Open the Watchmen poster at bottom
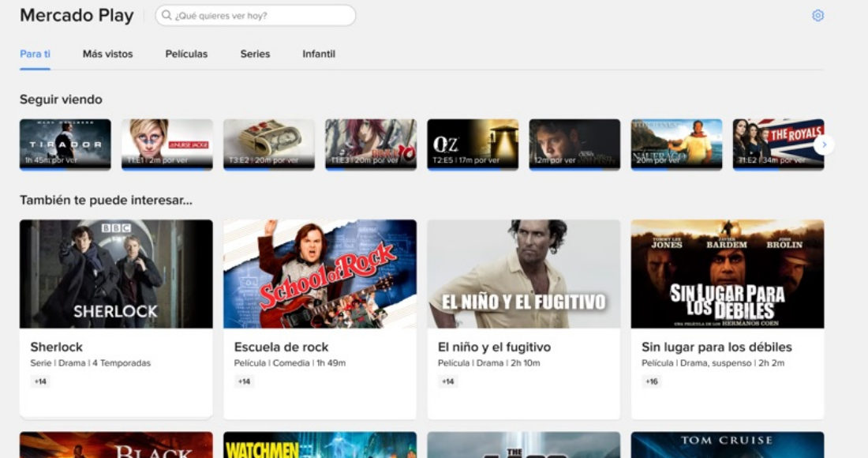Screen dimensions: 868x458 320,445
